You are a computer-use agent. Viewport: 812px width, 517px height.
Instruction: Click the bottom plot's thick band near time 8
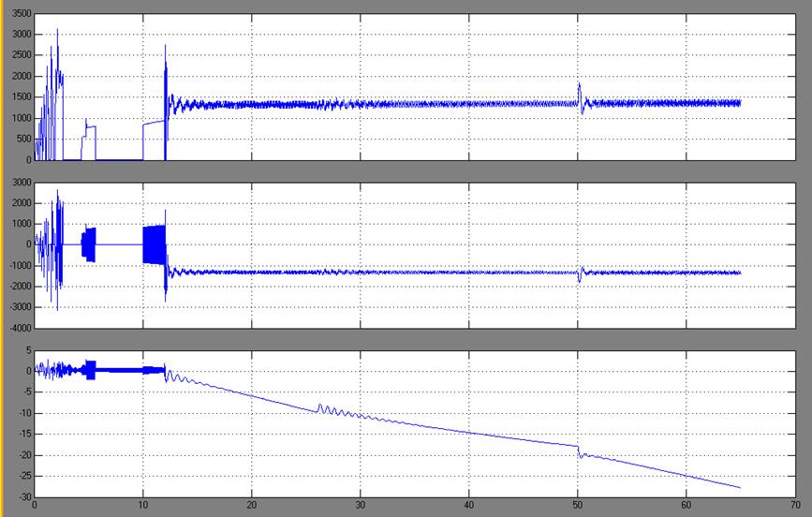pos(122,370)
